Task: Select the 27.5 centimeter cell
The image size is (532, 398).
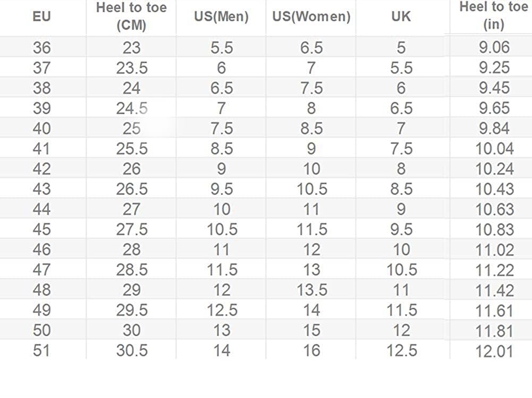Action: (x=131, y=230)
